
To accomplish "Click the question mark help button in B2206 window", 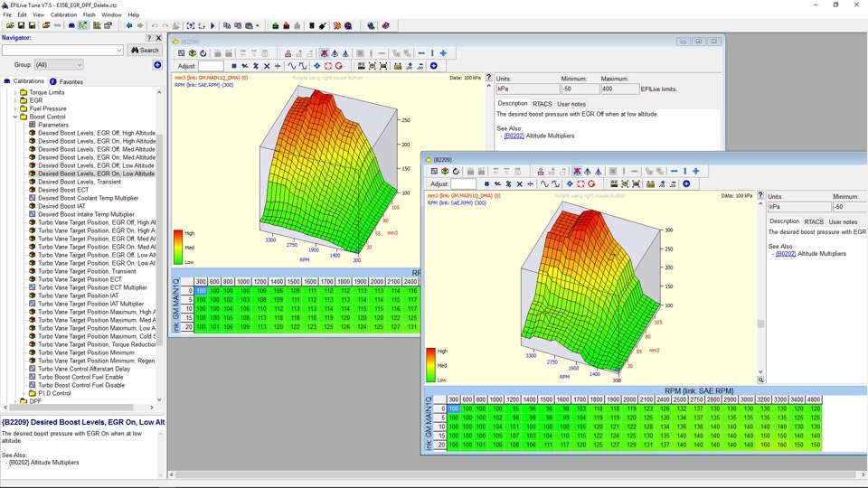I will (489, 78).
